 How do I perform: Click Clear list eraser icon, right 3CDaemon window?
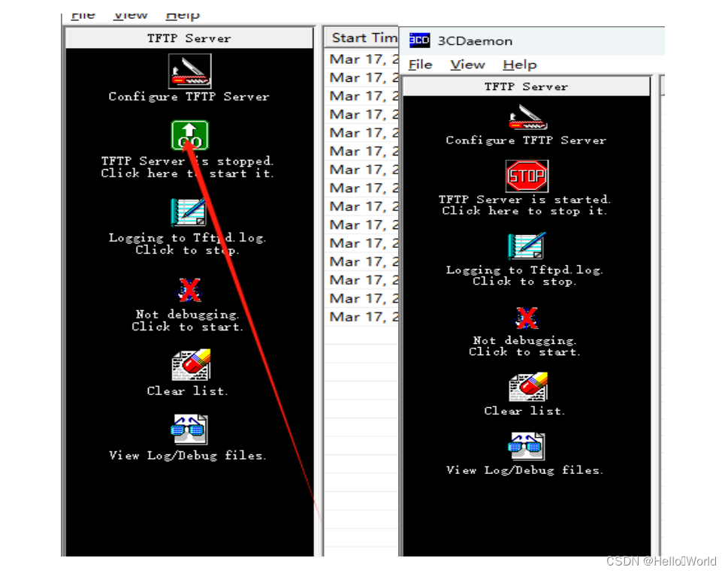[528, 387]
